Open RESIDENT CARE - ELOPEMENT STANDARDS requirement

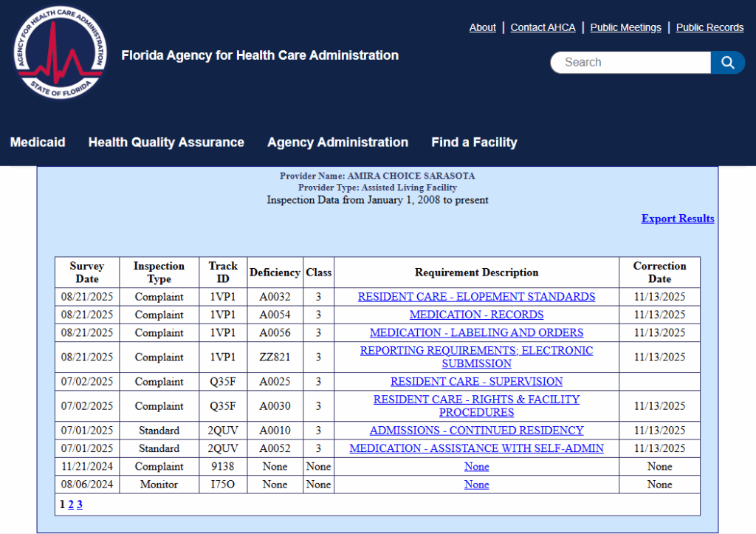pyautogui.click(x=476, y=297)
